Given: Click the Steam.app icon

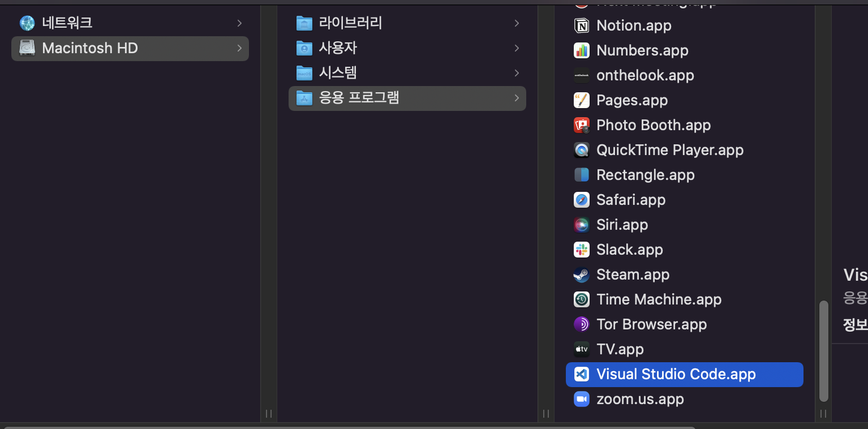Looking at the screenshot, I should [581, 274].
